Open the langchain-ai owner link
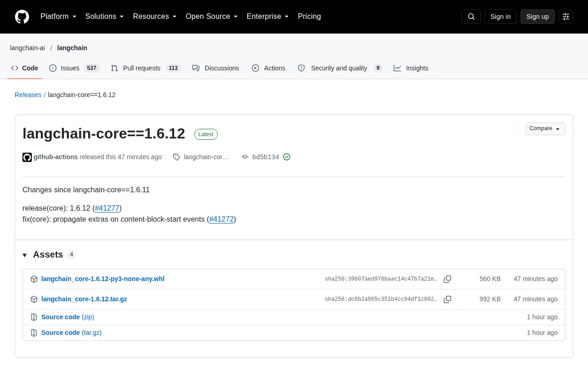The image size is (588, 368). pos(28,48)
